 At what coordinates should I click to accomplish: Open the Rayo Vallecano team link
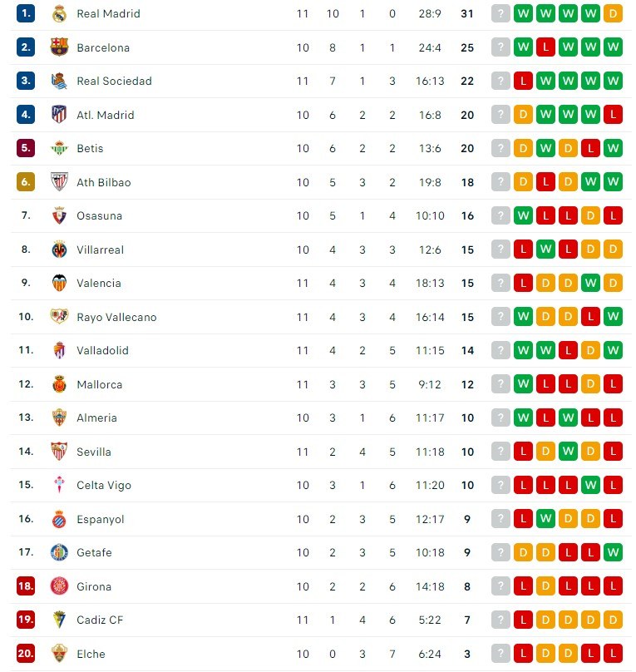point(116,317)
